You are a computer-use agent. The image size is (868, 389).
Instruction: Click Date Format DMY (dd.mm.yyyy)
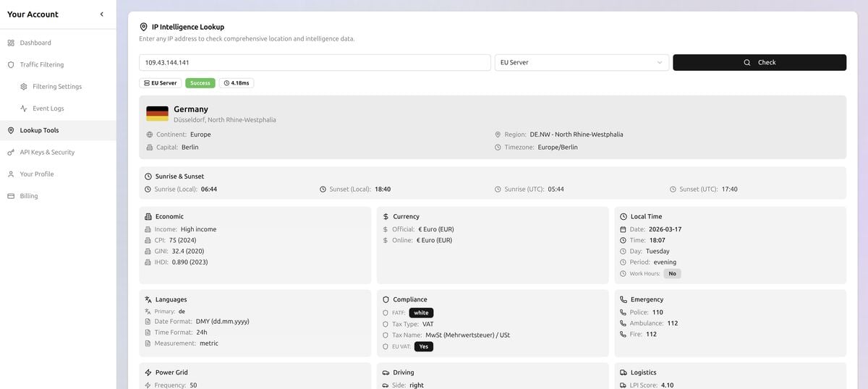click(x=223, y=322)
